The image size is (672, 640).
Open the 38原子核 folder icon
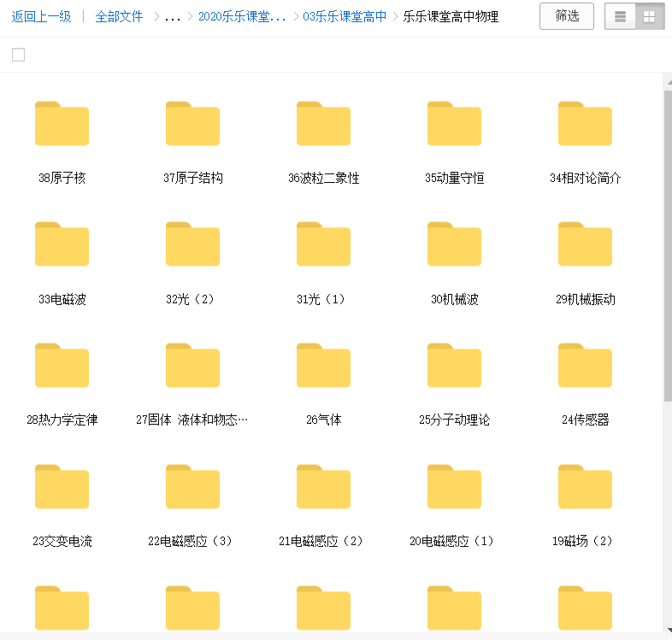pyautogui.click(x=62, y=123)
